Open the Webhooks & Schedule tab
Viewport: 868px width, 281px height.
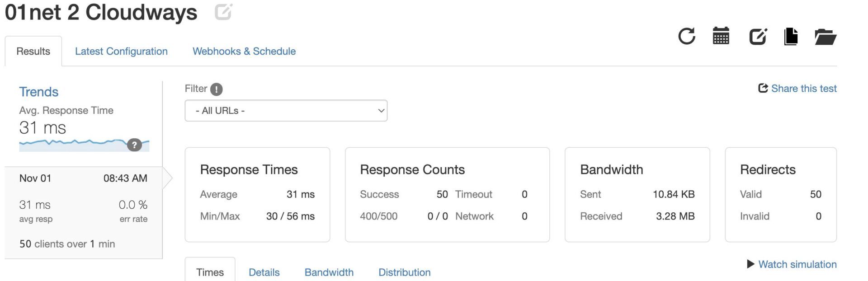pos(244,51)
